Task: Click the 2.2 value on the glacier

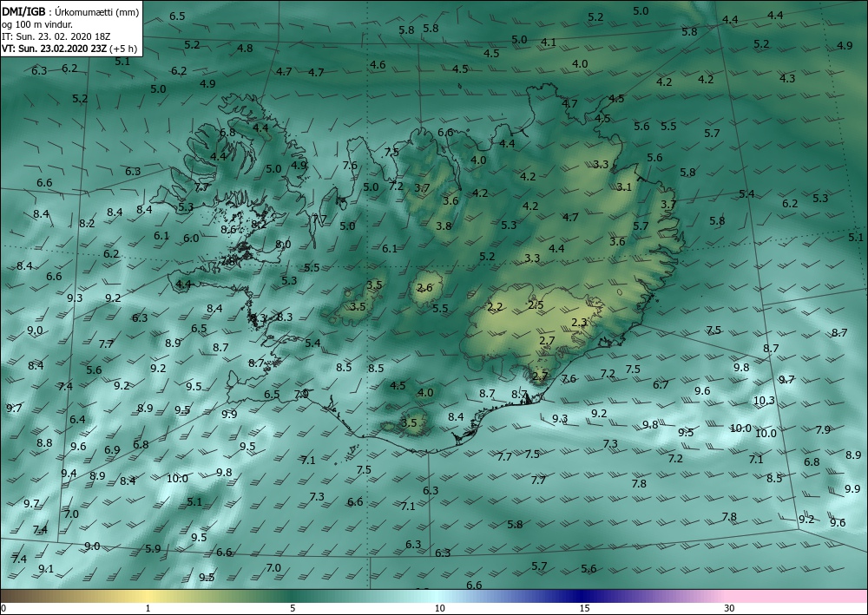Action: click(495, 307)
